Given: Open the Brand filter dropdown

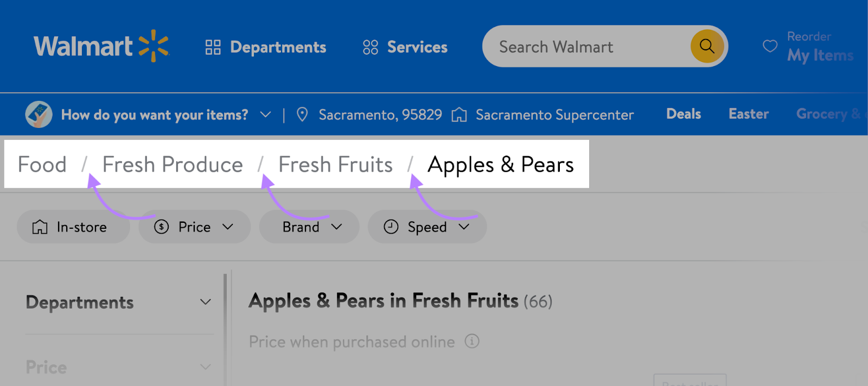Looking at the screenshot, I should tap(338, 227).
